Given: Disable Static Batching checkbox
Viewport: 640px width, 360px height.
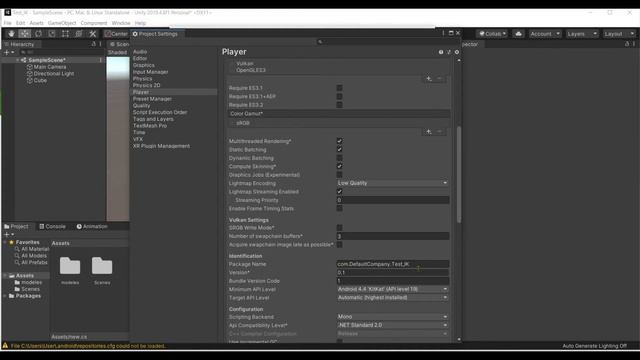Looking at the screenshot, I should 339,149.
